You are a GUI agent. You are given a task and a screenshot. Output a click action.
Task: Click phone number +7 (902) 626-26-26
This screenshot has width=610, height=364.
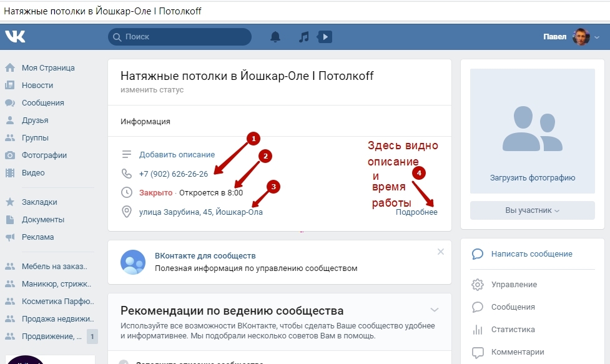[174, 174]
